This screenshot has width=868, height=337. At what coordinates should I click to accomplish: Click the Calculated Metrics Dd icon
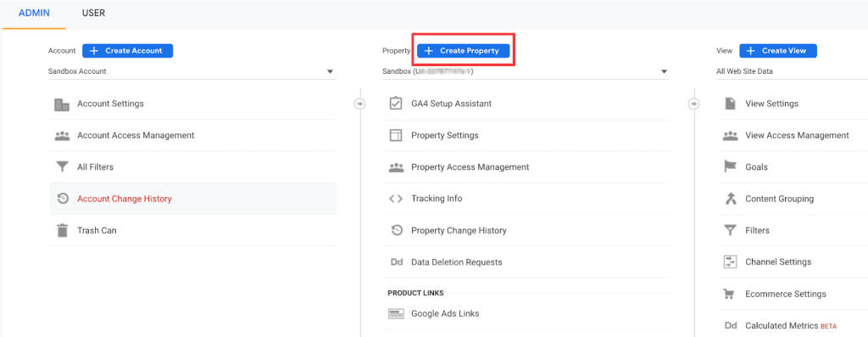tap(731, 326)
